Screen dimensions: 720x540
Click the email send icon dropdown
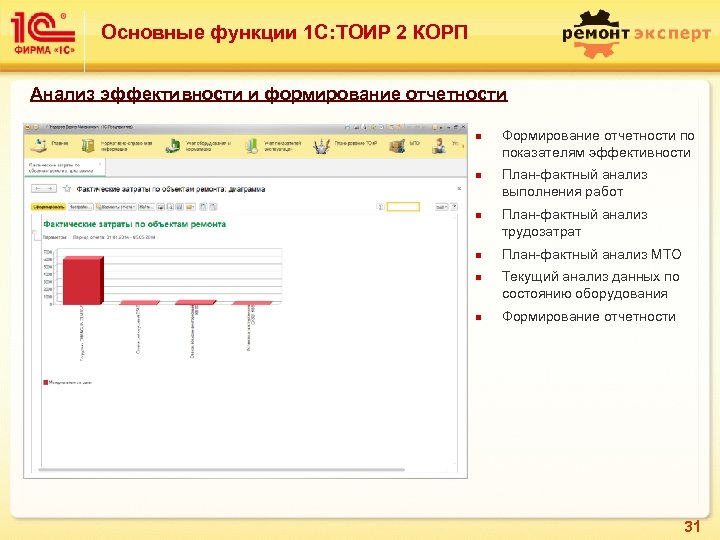(x=191, y=207)
